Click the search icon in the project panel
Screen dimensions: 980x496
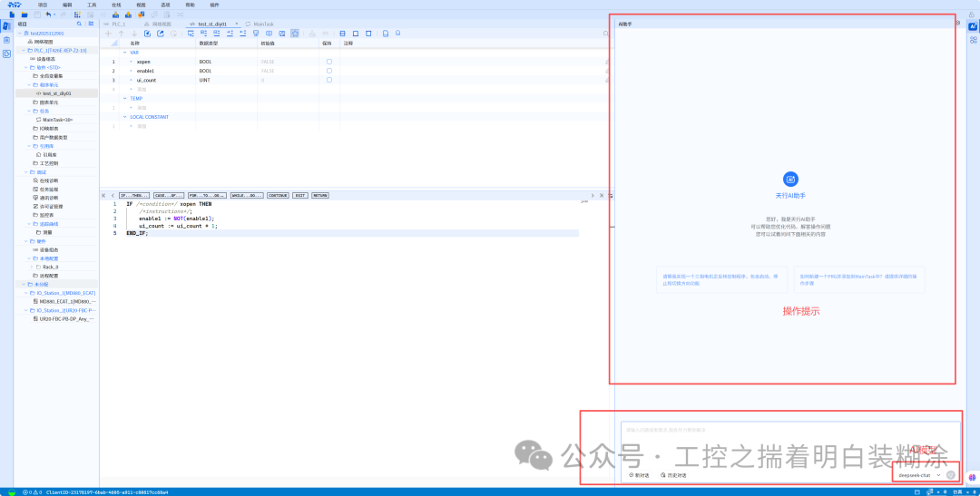[79, 24]
